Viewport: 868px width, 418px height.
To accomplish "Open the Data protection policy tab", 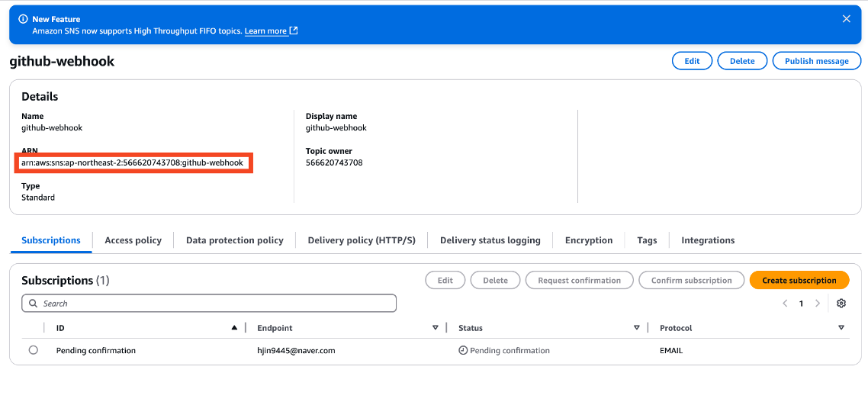I will [x=235, y=240].
